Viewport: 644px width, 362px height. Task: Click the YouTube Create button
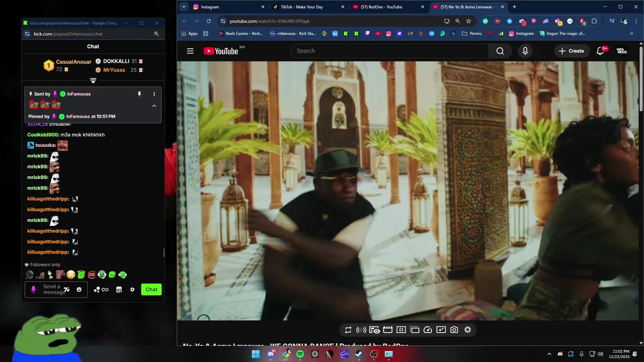coord(571,51)
